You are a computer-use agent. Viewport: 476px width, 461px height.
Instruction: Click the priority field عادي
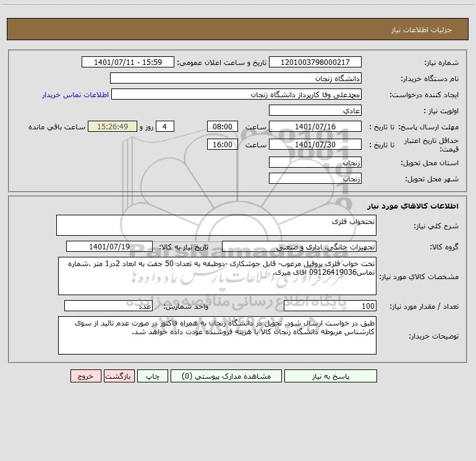pos(315,110)
